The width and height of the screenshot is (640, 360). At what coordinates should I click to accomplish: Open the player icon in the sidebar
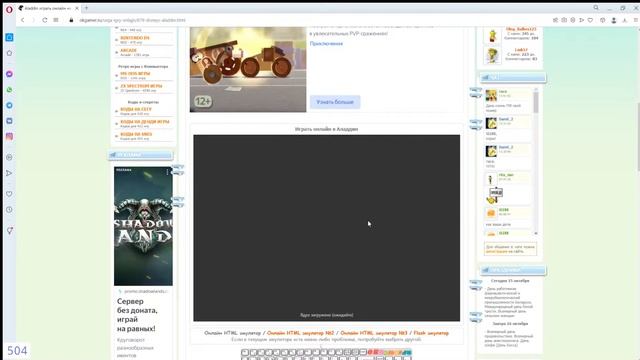click(x=9, y=157)
